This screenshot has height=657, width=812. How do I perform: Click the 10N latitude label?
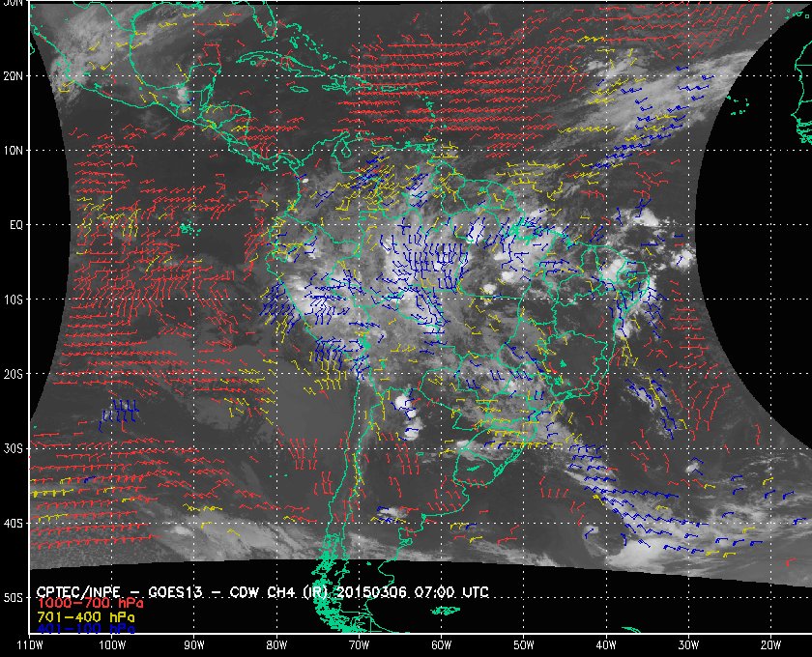(x=13, y=151)
